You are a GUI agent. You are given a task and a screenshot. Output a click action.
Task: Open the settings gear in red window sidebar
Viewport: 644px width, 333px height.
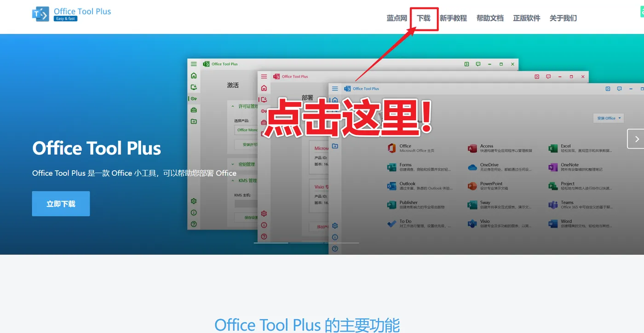point(264,214)
